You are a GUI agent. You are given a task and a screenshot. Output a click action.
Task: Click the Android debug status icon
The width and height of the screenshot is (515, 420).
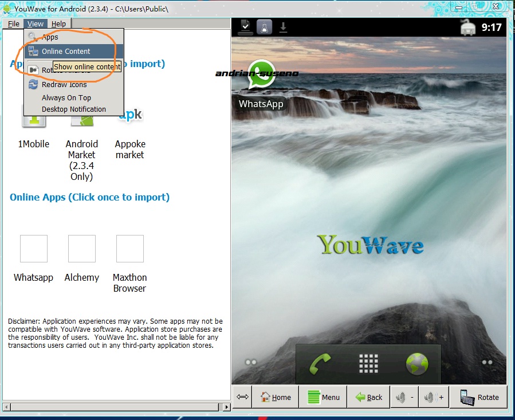(x=468, y=28)
